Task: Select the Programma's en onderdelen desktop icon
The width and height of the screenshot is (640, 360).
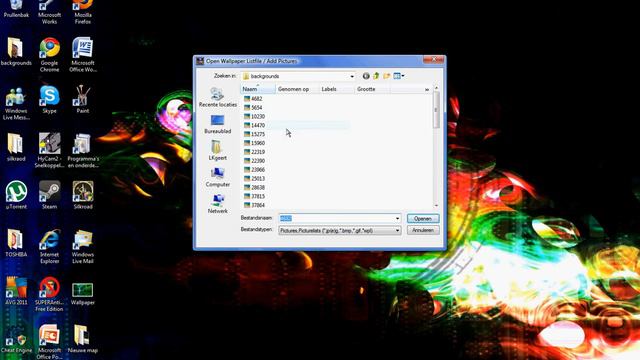Action: tap(83, 151)
